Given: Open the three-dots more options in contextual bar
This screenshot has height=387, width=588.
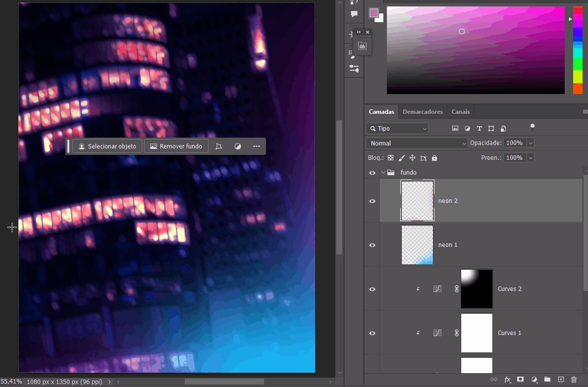Looking at the screenshot, I should (257, 146).
